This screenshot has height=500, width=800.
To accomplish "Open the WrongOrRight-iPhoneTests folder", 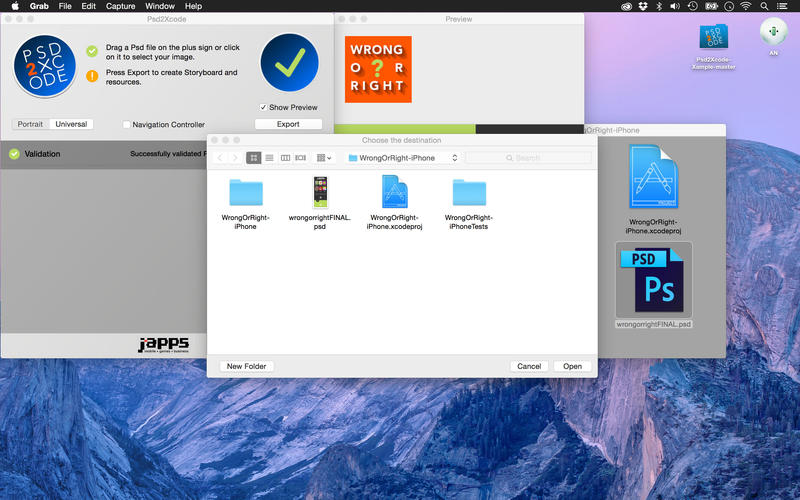I will point(469,194).
